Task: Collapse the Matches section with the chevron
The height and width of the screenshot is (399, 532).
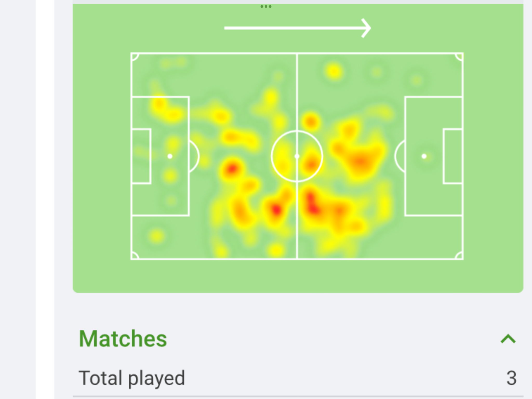Action: click(x=508, y=339)
